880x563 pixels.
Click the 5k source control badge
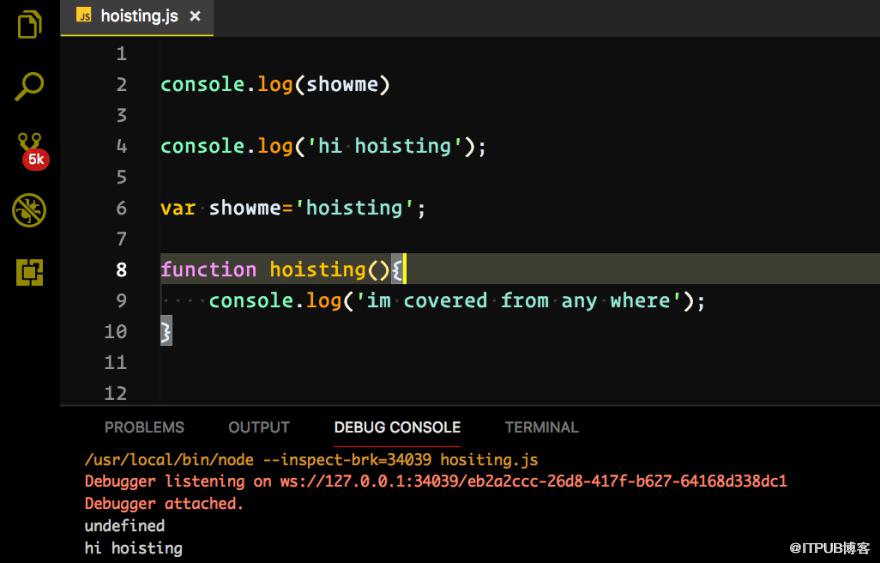click(36, 159)
